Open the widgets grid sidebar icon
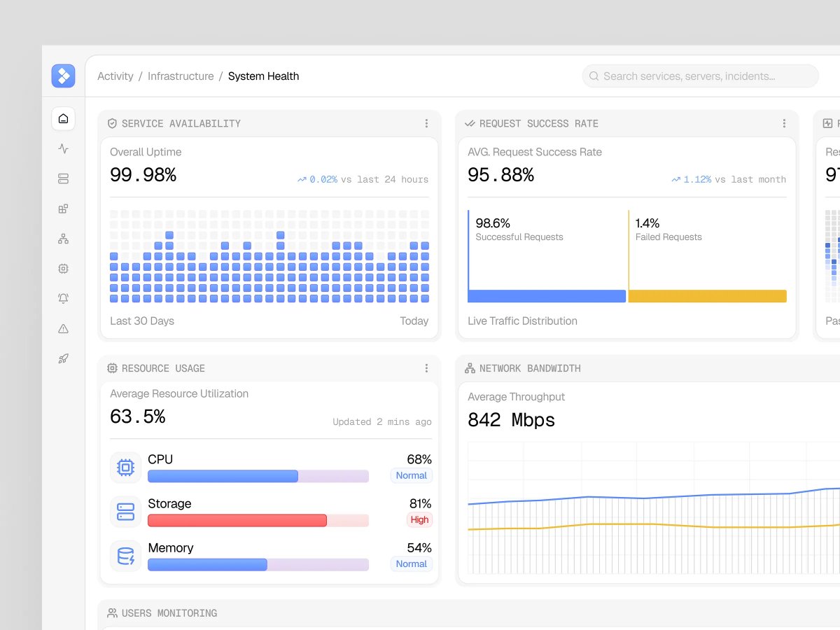 (x=63, y=209)
